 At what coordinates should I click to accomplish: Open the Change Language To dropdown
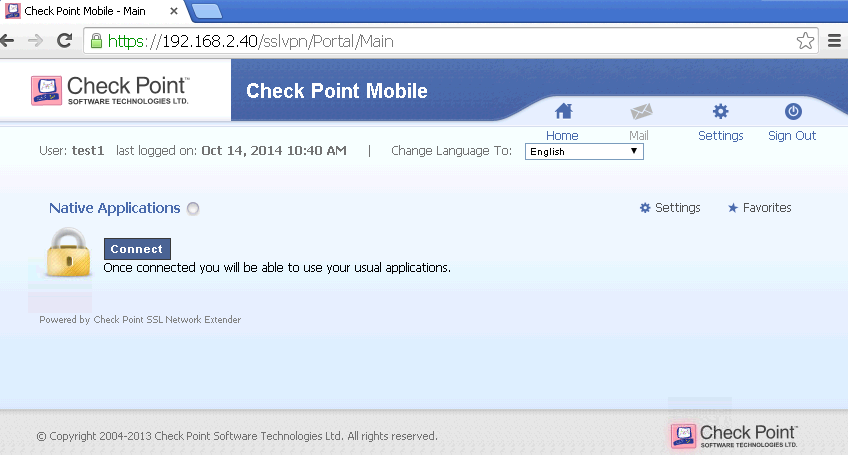[x=584, y=151]
